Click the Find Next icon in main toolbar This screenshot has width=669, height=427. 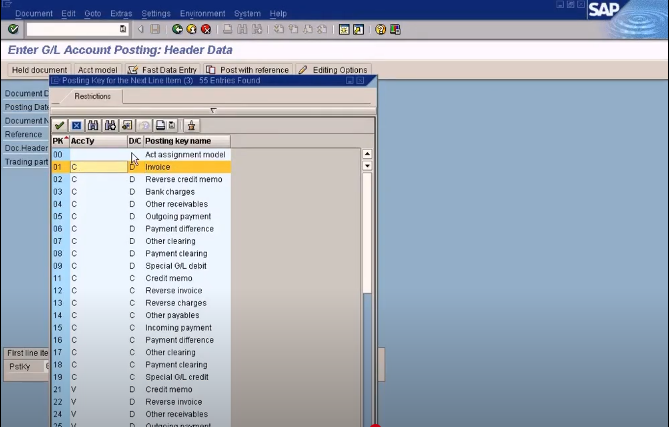pyautogui.click(x=257, y=29)
